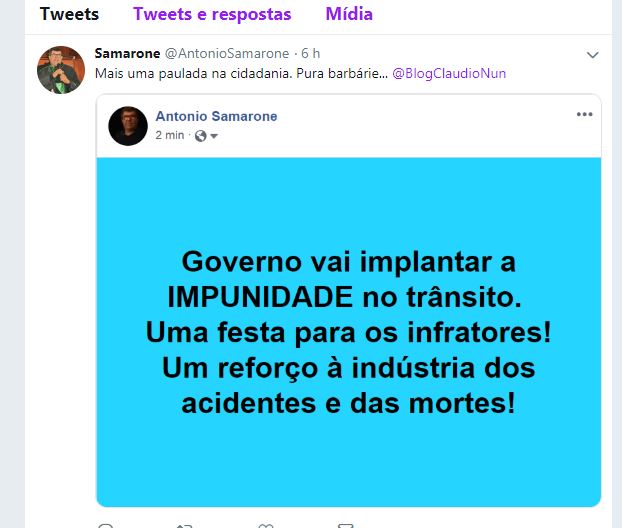Click the retweet icon below tweet
Viewport: 622px width, 528px height.
pyautogui.click(x=184, y=526)
